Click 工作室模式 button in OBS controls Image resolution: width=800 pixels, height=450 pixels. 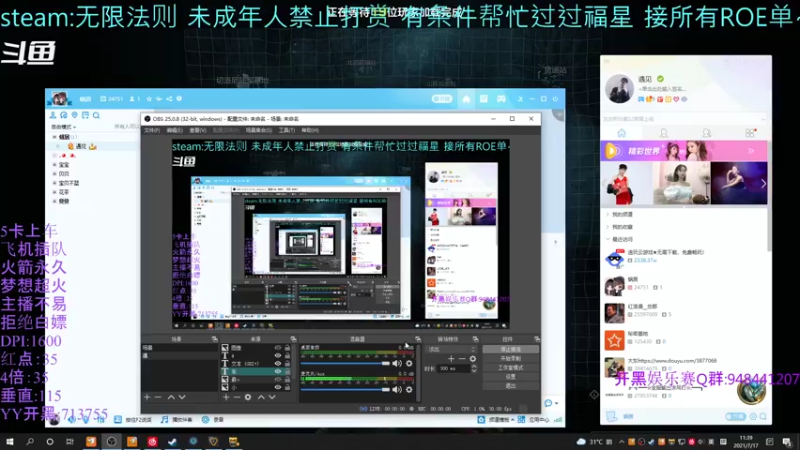point(511,367)
